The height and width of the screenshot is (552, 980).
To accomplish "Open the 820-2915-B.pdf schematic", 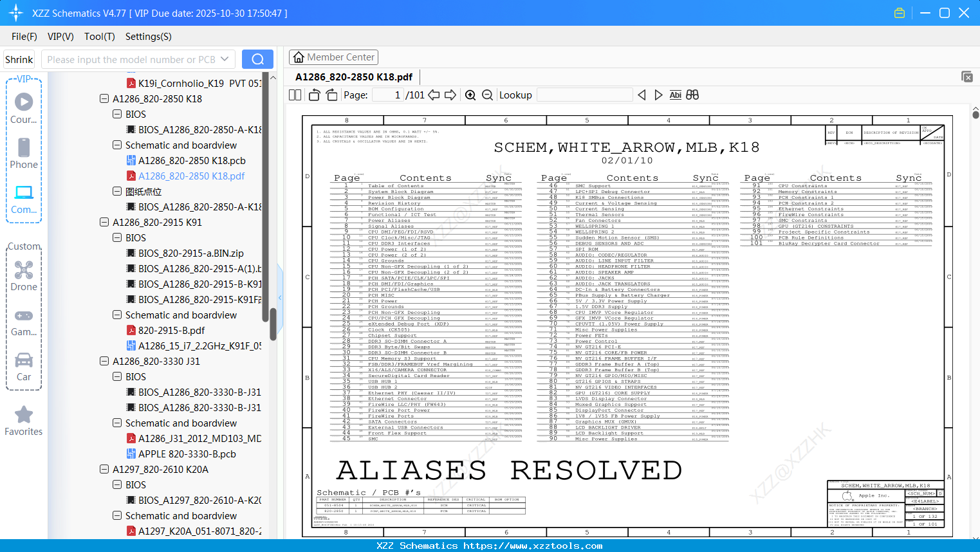I will (165, 331).
